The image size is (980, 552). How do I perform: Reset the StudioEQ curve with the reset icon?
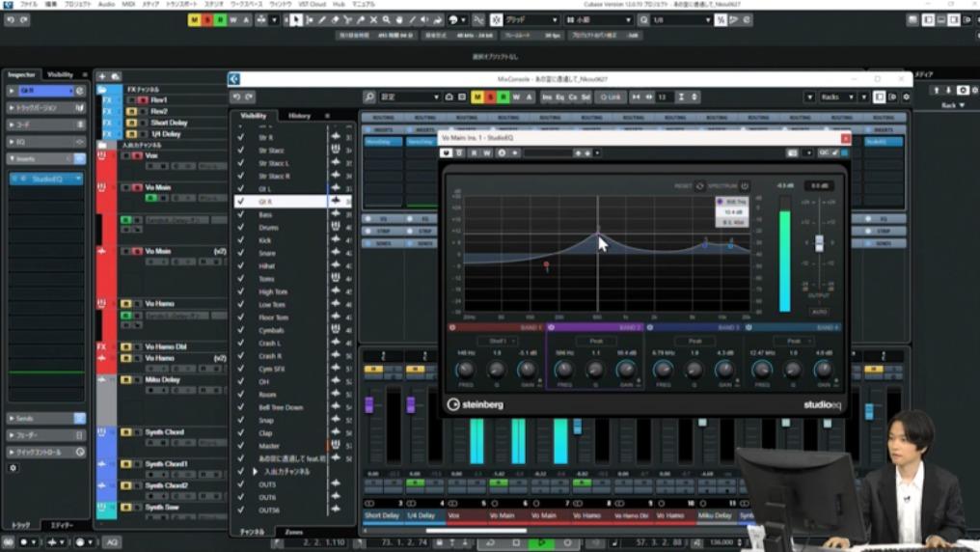pos(699,186)
